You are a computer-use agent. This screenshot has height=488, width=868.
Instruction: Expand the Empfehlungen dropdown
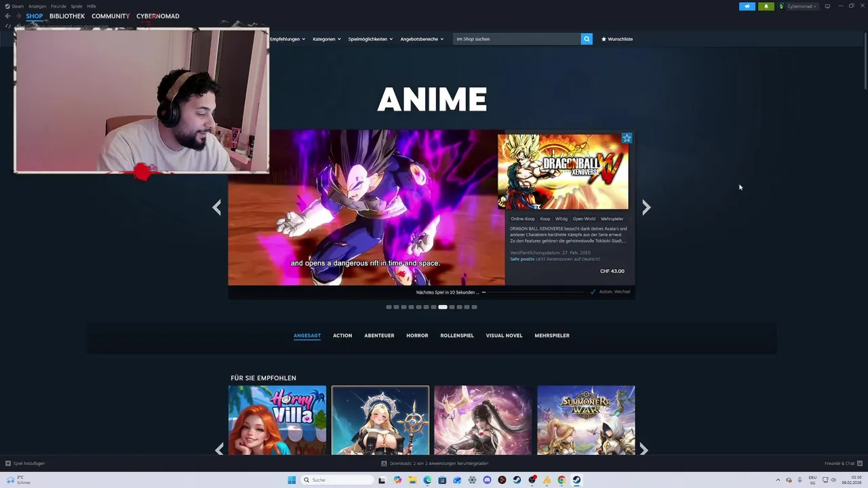coord(288,39)
